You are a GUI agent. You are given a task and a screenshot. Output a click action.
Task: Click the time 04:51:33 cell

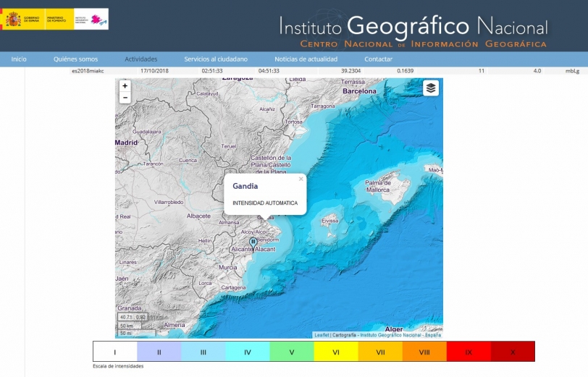[269, 71]
